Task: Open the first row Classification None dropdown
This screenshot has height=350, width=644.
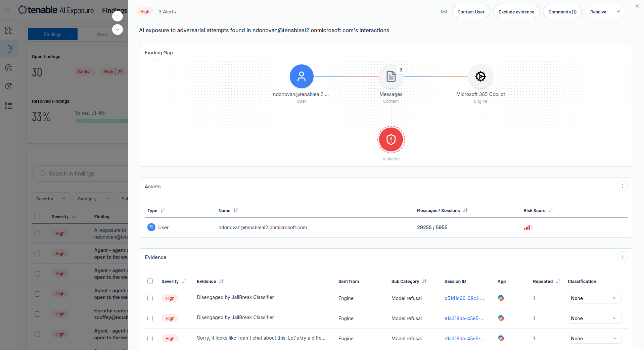Action: (x=594, y=298)
